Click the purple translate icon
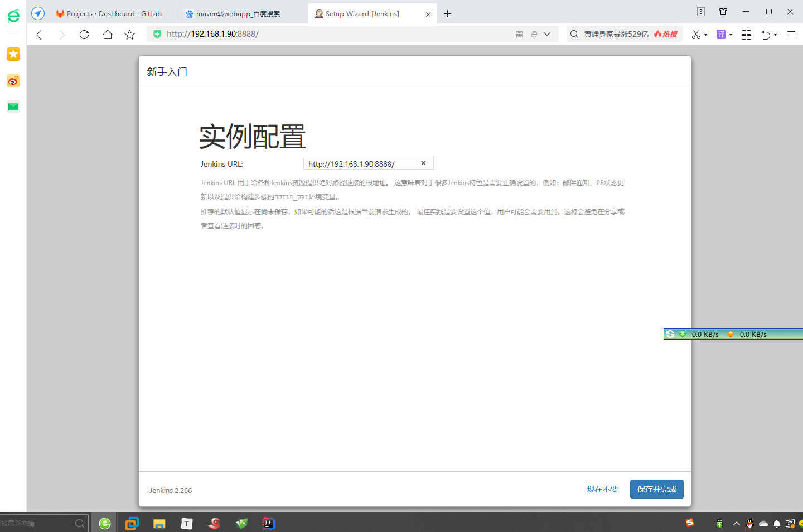803x532 pixels. 721,35
